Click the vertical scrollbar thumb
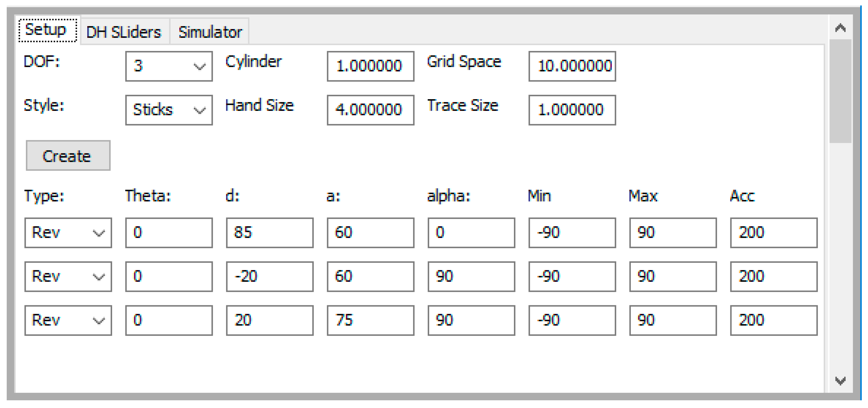This screenshot has width=868, height=408. coord(840,91)
